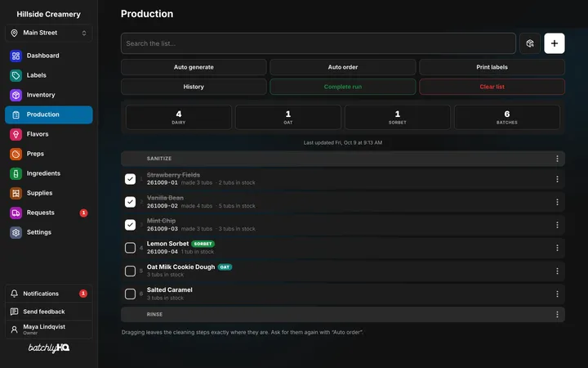This screenshot has width=588, height=368.
Task: Click the green Complete run button
Action: tap(343, 87)
